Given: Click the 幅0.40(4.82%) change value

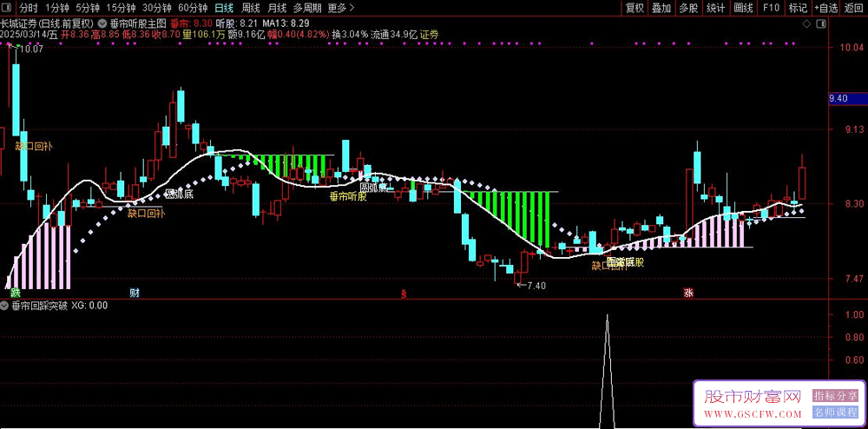Looking at the screenshot, I should [x=299, y=35].
